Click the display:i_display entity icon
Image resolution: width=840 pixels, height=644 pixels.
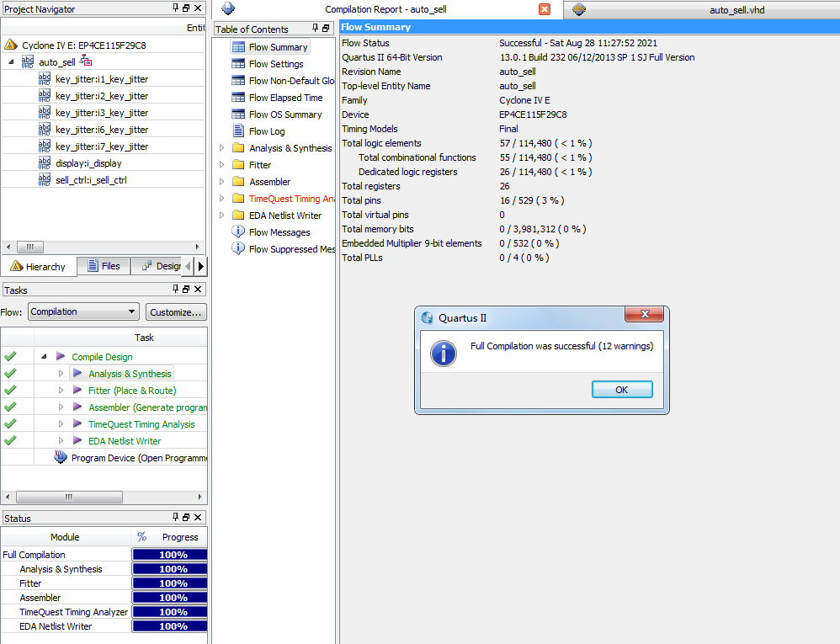pos(45,163)
